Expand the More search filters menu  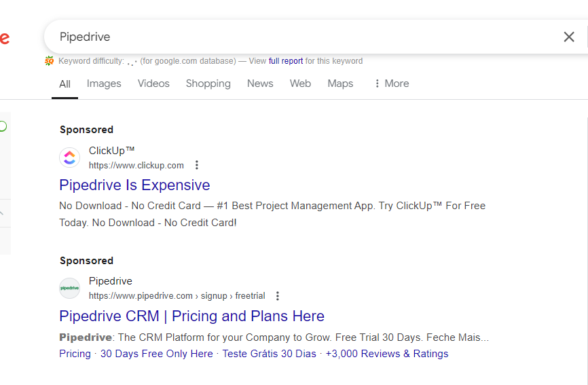[x=392, y=84]
